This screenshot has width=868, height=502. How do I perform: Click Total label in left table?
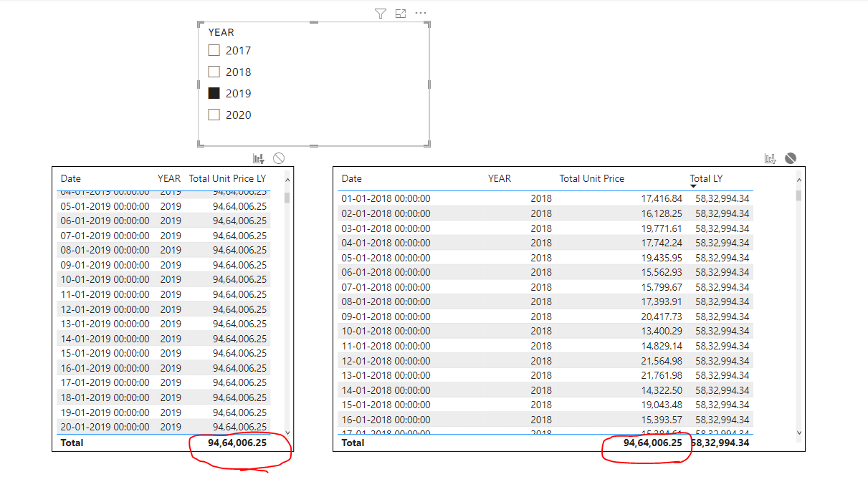coord(72,443)
